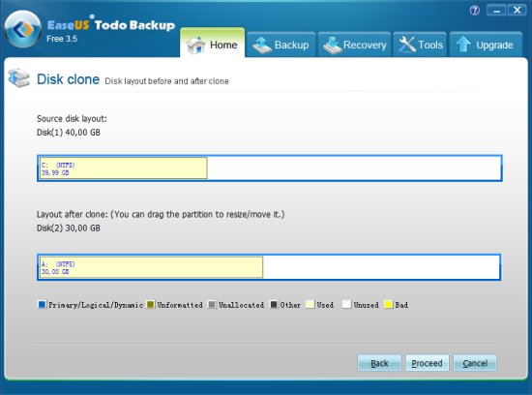
Task: Click the Backup tab's drive icon
Action: 262,46
